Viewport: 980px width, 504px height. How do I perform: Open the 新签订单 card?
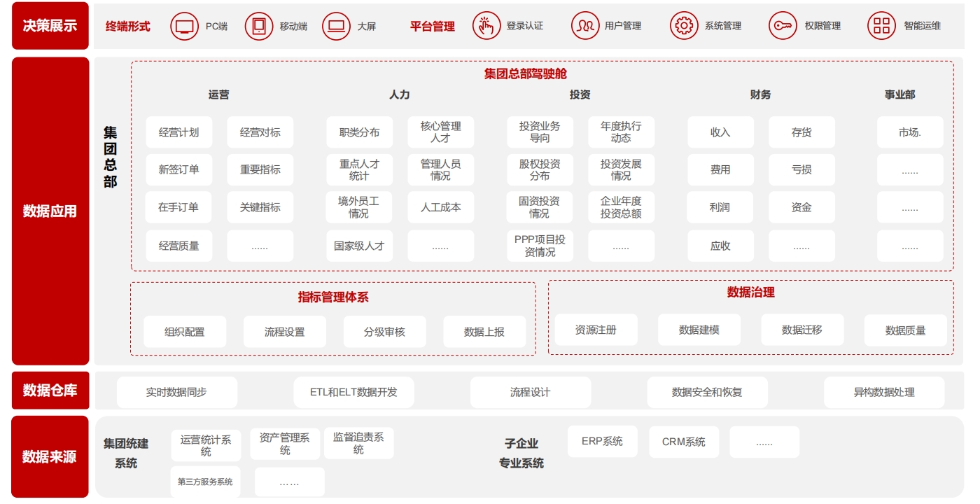pyautogui.click(x=178, y=169)
